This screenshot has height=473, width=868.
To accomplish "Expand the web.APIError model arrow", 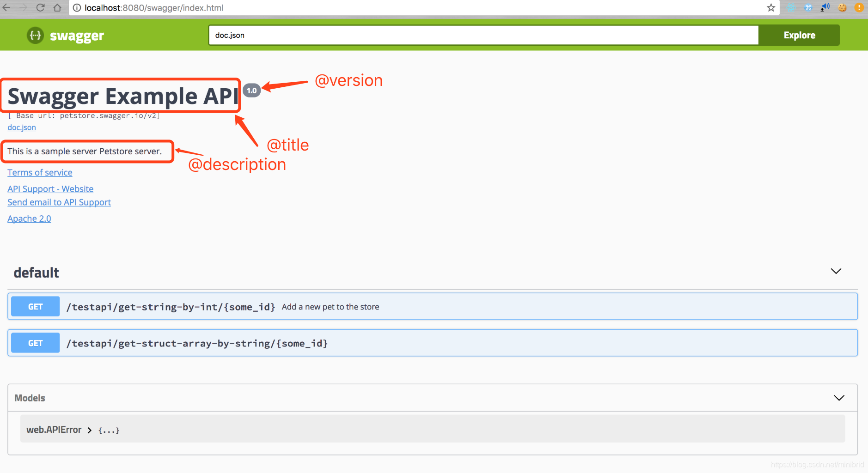I will [x=90, y=430].
